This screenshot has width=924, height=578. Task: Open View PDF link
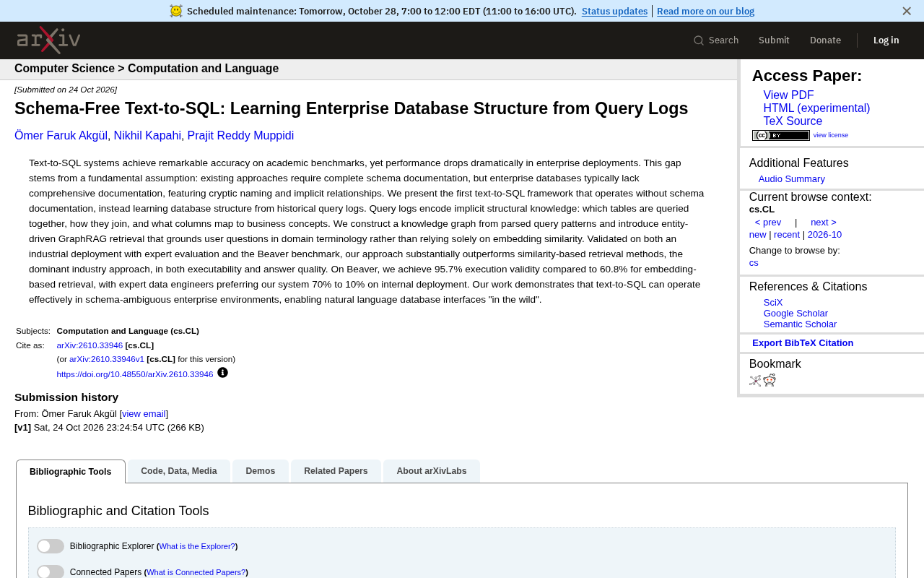(x=788, y=95)
